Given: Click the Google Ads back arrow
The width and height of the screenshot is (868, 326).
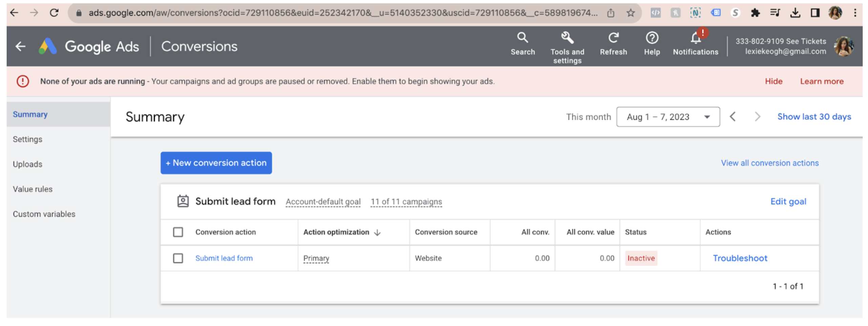Looking at the screenshot, I should pyautogui.click(x=21, y=46).
